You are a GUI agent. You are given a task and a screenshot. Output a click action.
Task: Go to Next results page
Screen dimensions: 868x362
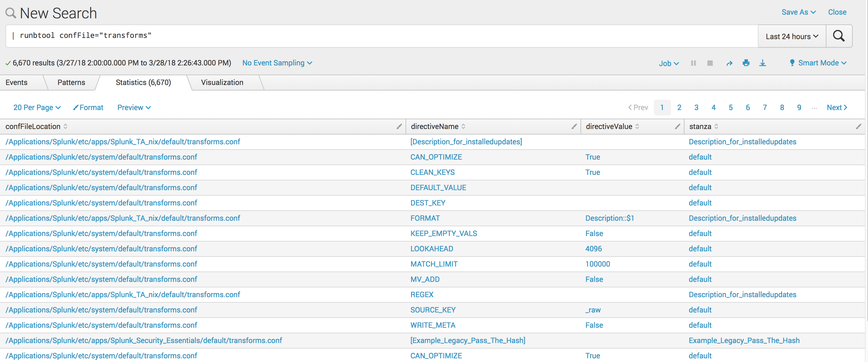837,107
